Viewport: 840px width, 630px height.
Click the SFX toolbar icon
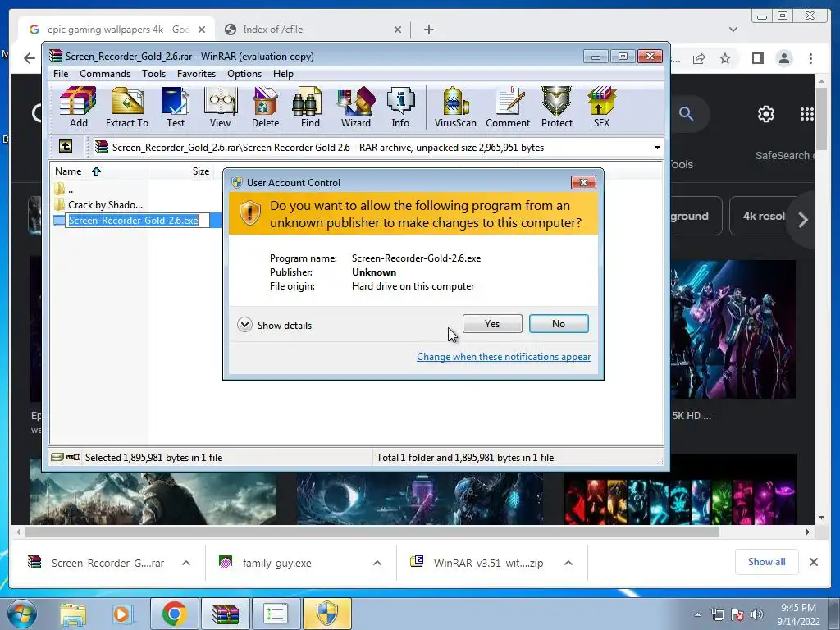(x=601, y=107)
